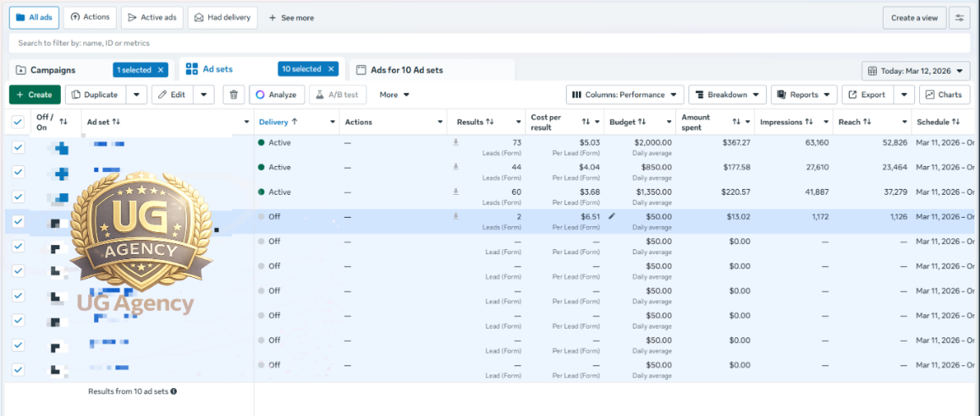The height and width of the screenshot is (416, 980).
Task: Click the Export button
Action: 868,94
